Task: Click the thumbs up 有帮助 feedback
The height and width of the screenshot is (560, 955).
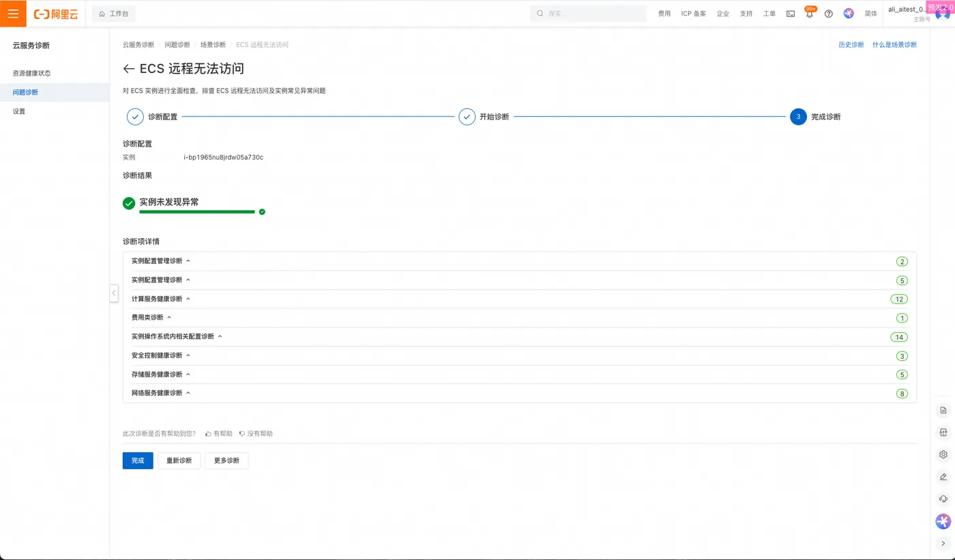Action: [219, 434]
